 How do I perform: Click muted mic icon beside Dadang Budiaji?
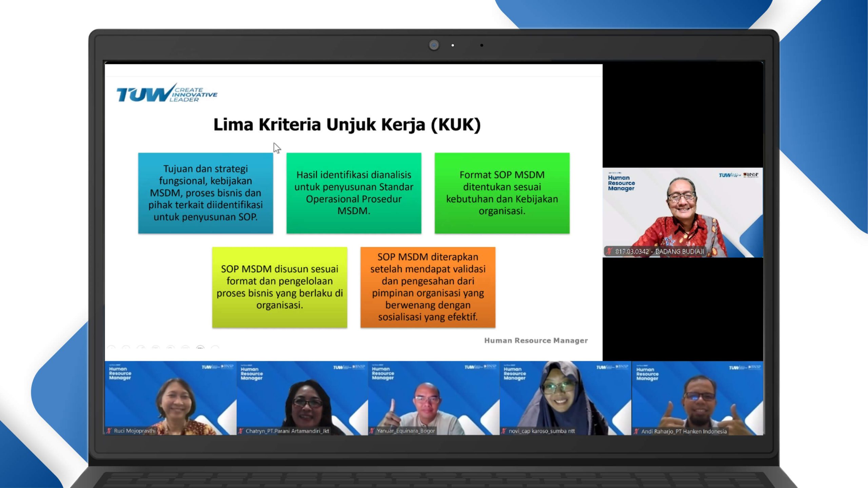[609, 251]
